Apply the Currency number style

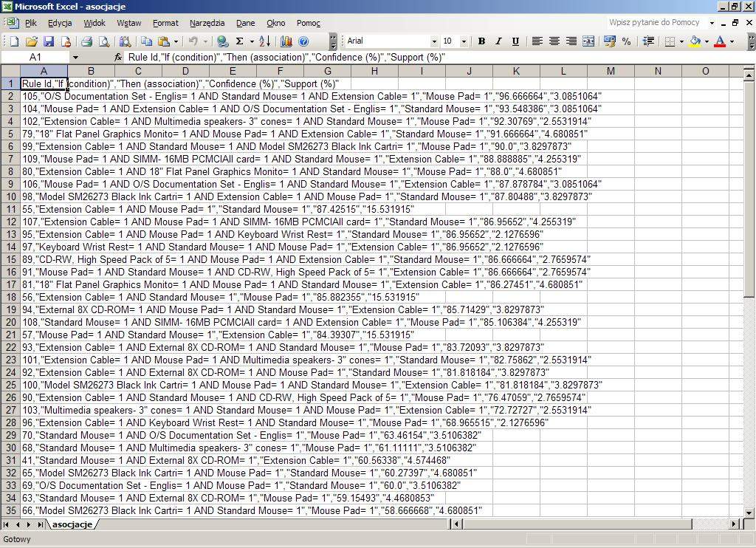click(x=609, y=41)
